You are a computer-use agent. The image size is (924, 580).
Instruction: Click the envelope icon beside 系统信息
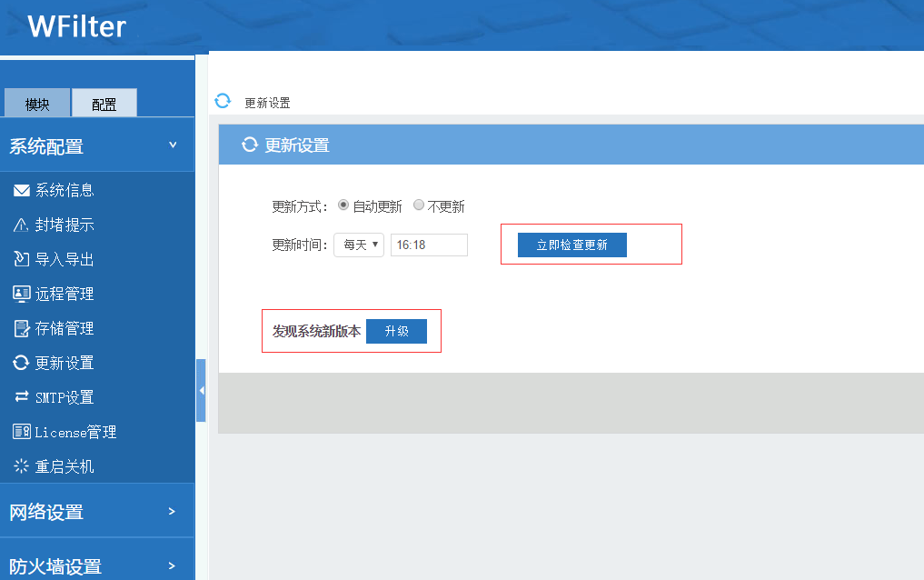[x=22, y=190]
